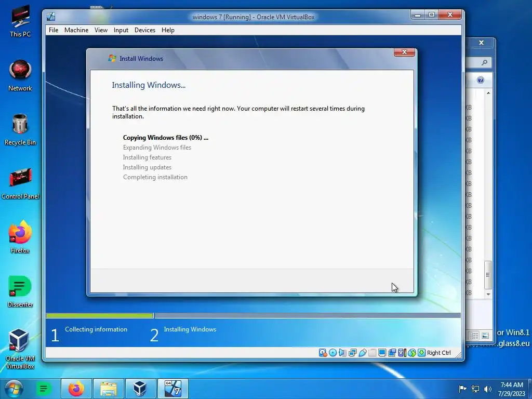Close the Install Windows dialog
The width and height of the screenshot is (532, 399).
[404, 52]
